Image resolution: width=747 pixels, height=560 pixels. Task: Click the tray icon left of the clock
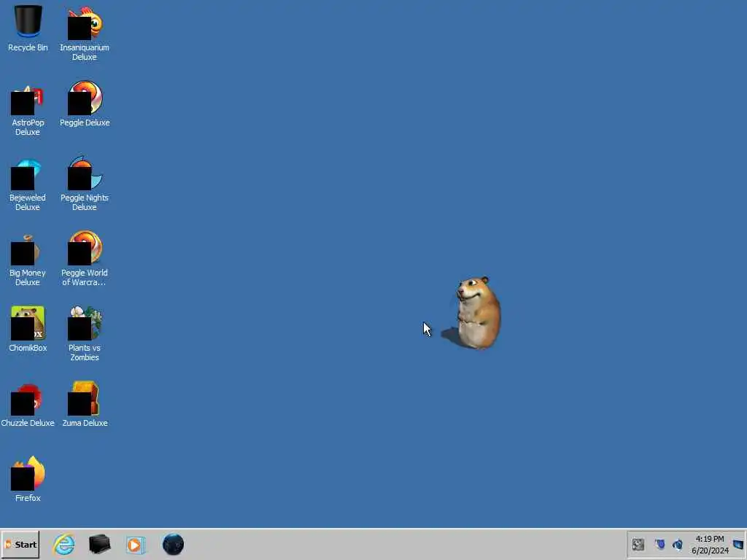(x=678, y=544)
